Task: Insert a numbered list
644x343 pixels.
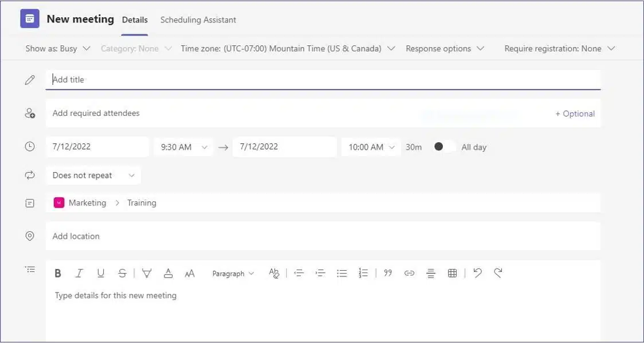Action: click(363, 273)
